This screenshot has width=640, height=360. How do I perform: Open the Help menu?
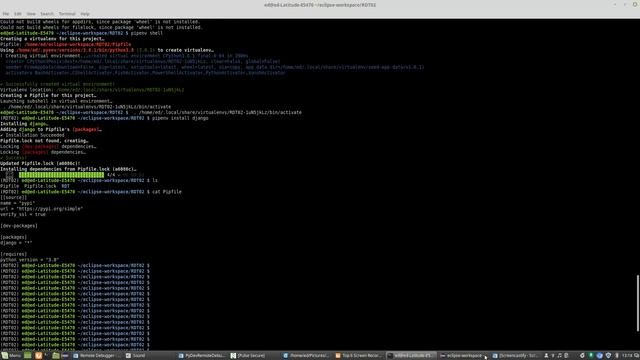pos(84,14)
